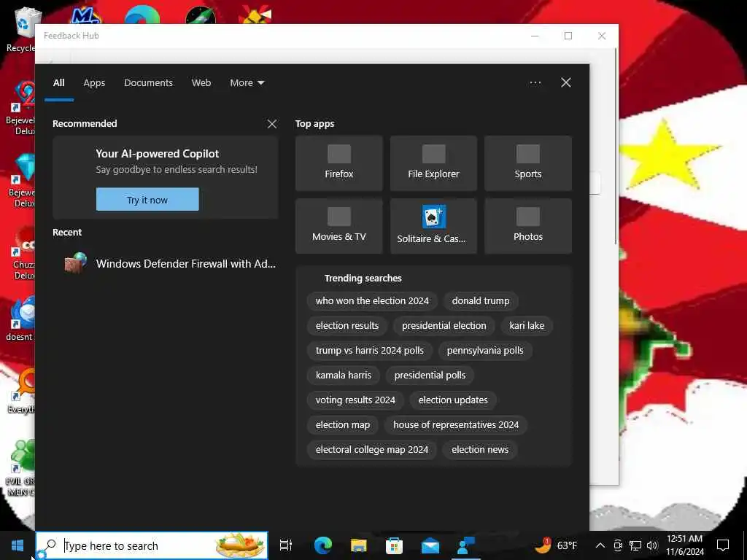Screen dimensions: 747x560
Task: Open the Photos app tile
Action: click(528, 226)
